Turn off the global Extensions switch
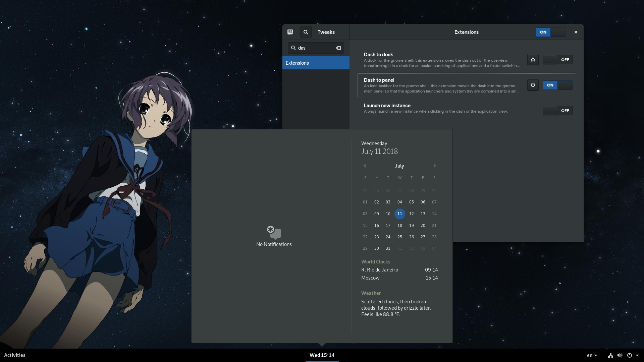The image size is (644, 362). point(551,32)
